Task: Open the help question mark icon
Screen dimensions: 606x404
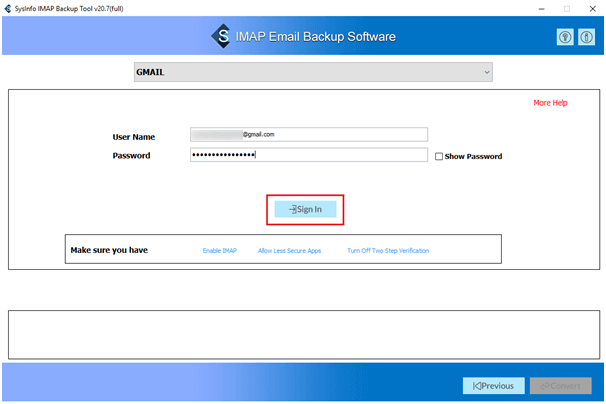Action: pos(565,37)
